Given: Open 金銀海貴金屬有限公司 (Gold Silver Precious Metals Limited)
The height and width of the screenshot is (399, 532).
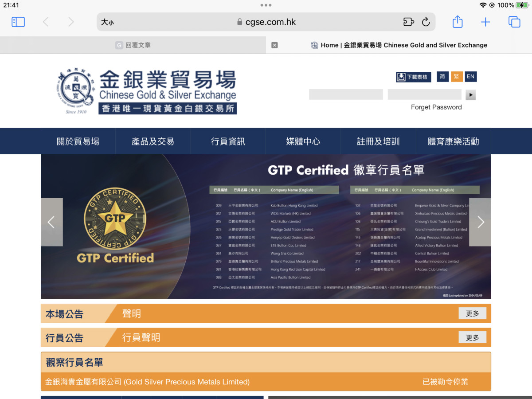Looking at the screenshot, I should (148, 382).
